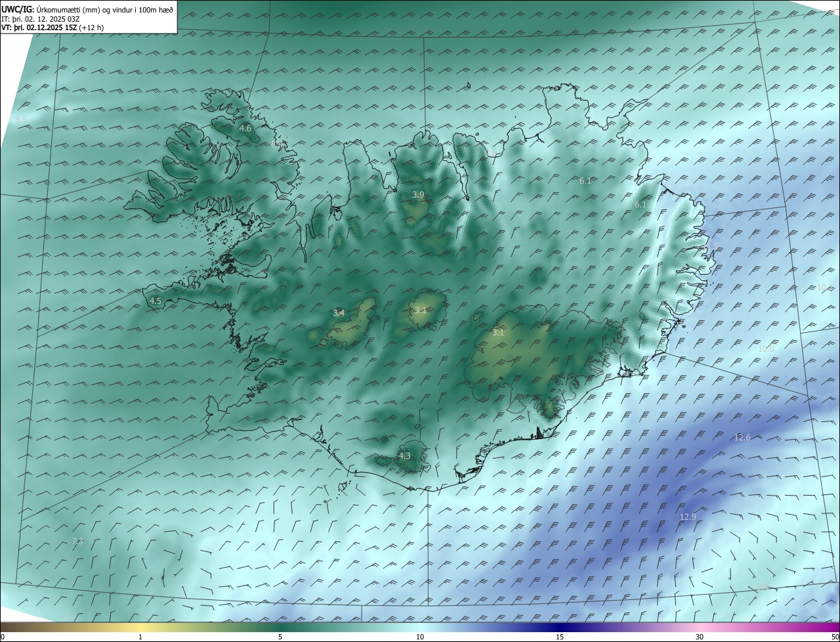Click the 4.5 value label on the map
Screen dimensions: 840x642
pos(156,301)
